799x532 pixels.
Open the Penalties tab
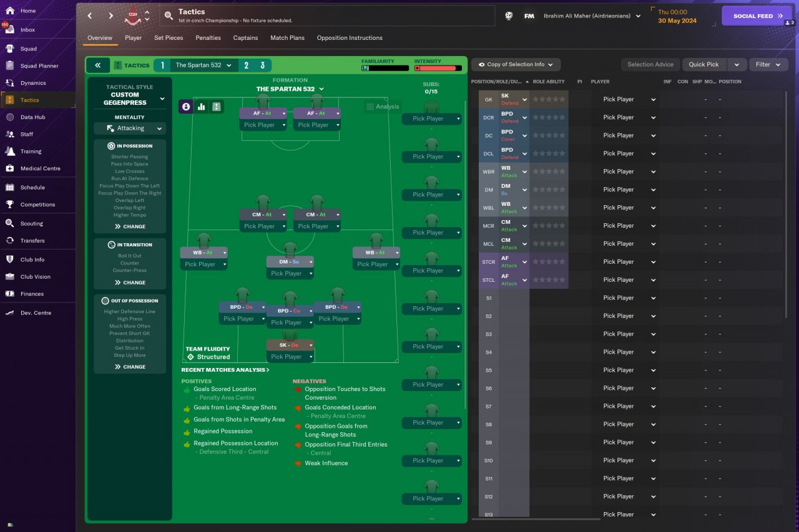pos(208,38)
